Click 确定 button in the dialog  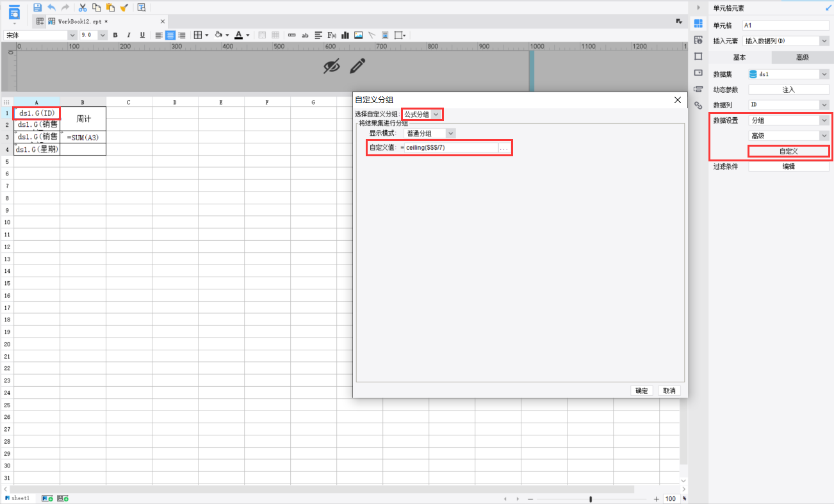[642, 391]
